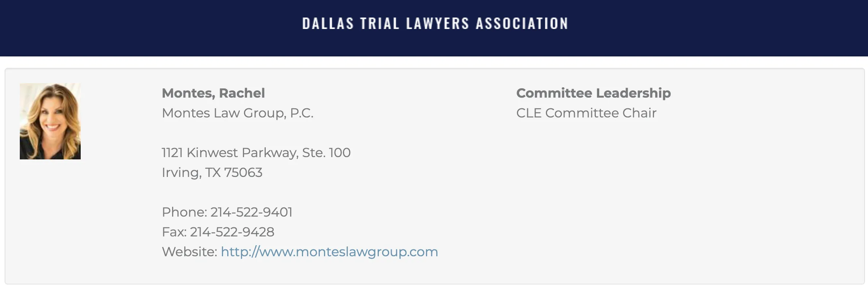
Task: Click the first name "Rachel" in heading
Action: pyautogui.click(x=242, y=93)
